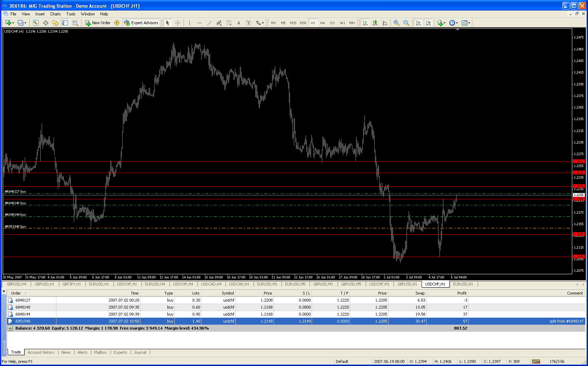
Task: Open the Experts terminal tab
Action: pos(120,352)
